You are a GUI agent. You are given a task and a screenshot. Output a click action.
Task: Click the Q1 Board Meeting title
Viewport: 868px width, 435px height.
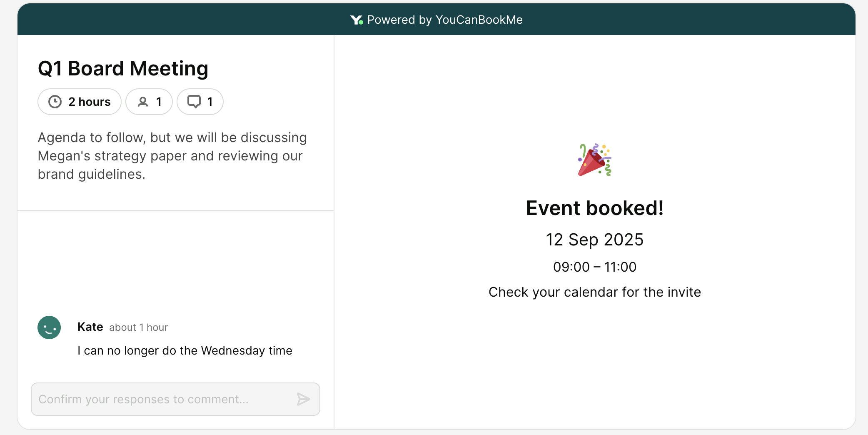[x=123, y=68]
